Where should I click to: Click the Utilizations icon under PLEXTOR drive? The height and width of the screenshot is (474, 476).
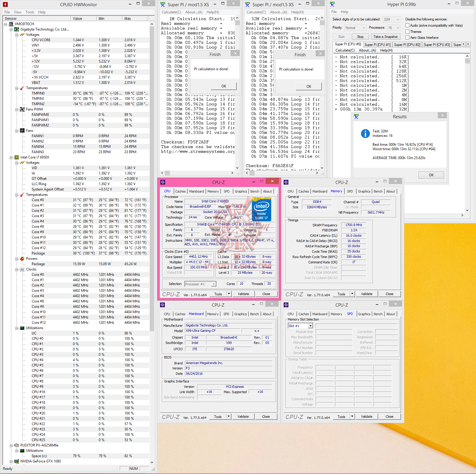coord(22,451)
